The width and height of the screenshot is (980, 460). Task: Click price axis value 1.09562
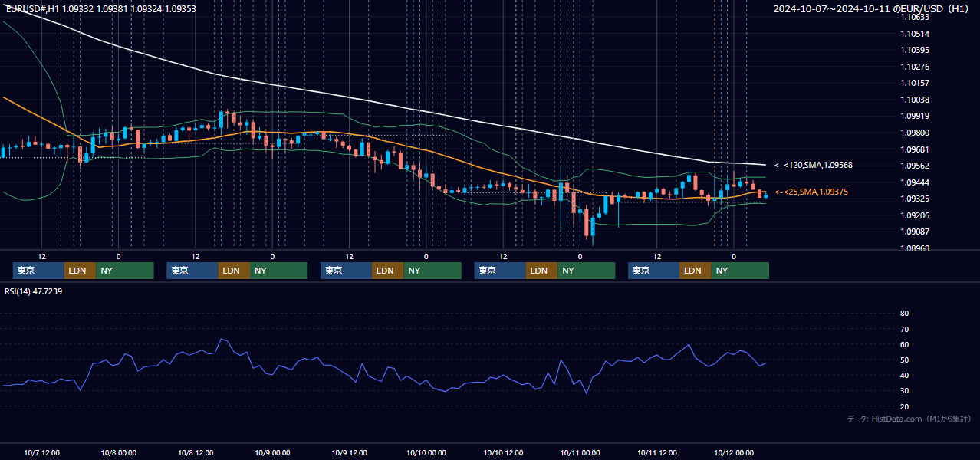(x=915, y=166)
